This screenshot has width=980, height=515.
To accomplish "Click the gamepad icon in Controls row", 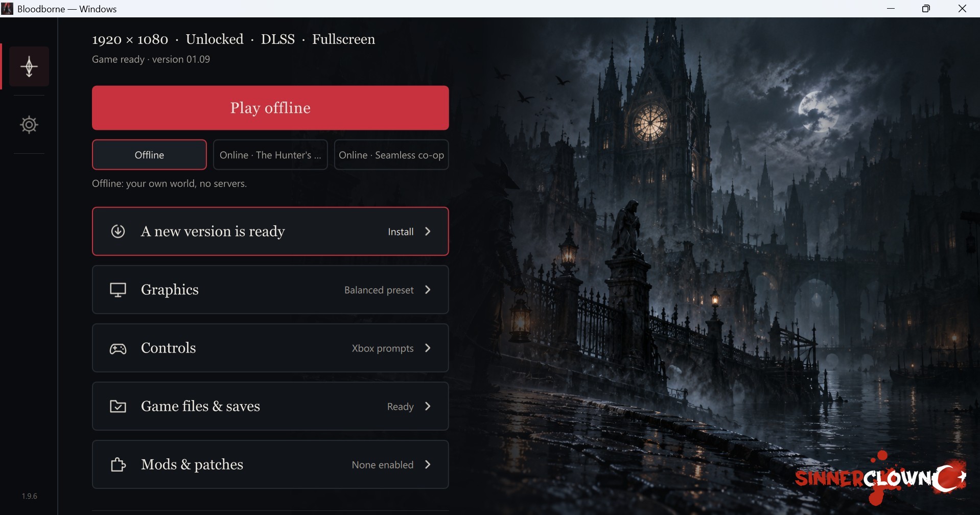I will pyautogui.click(x=118, y=348).
